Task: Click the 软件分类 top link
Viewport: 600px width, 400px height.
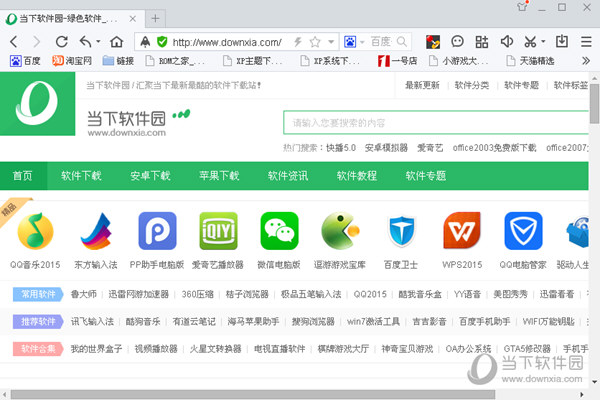Action: pos(472,85)
